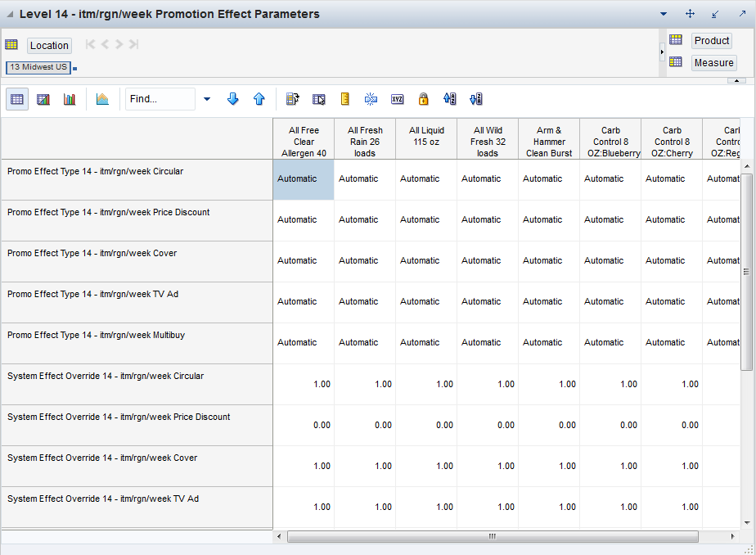Screen dimensions: 756x555
Task: Click the XYZ label icon
Action: click(x=398, y=99)
